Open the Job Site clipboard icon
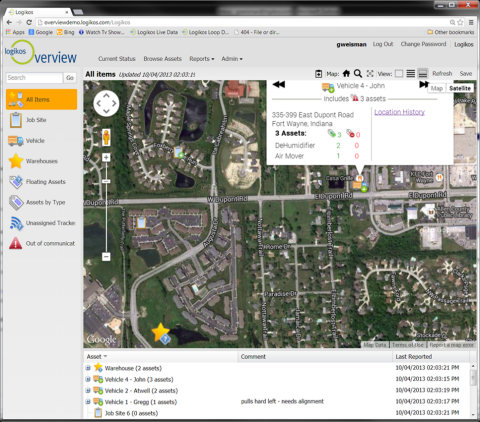Screen dimensions: 480x422 [x=16, y=120]
